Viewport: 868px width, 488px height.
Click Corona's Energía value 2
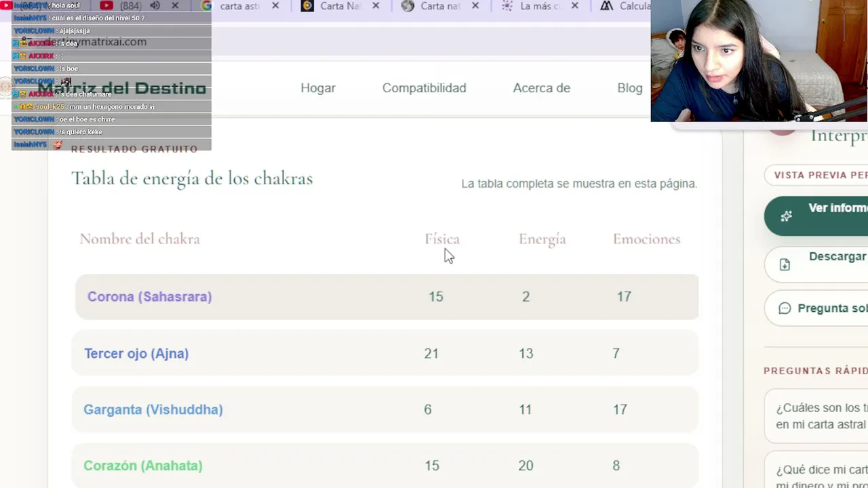coord(526,297)
